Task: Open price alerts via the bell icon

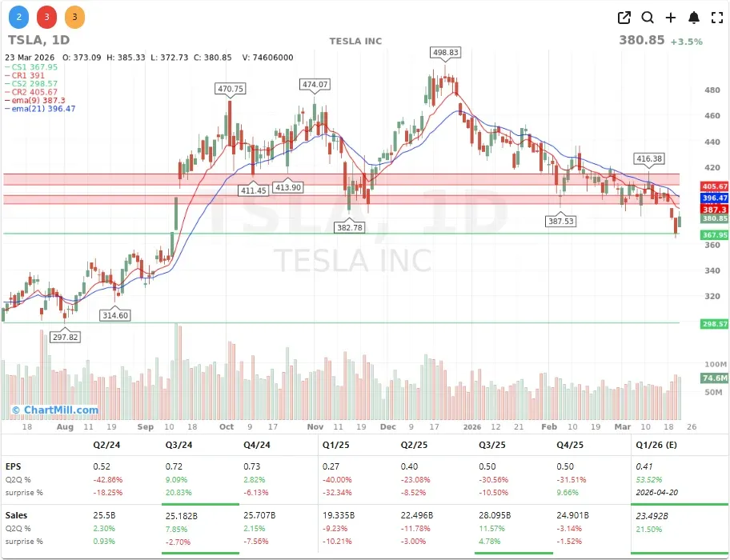Action: pyautogui.click(x=693, y=17)
